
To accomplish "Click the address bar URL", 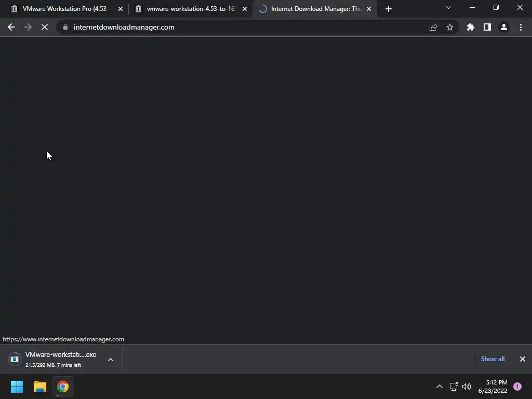I will point(124,27).
